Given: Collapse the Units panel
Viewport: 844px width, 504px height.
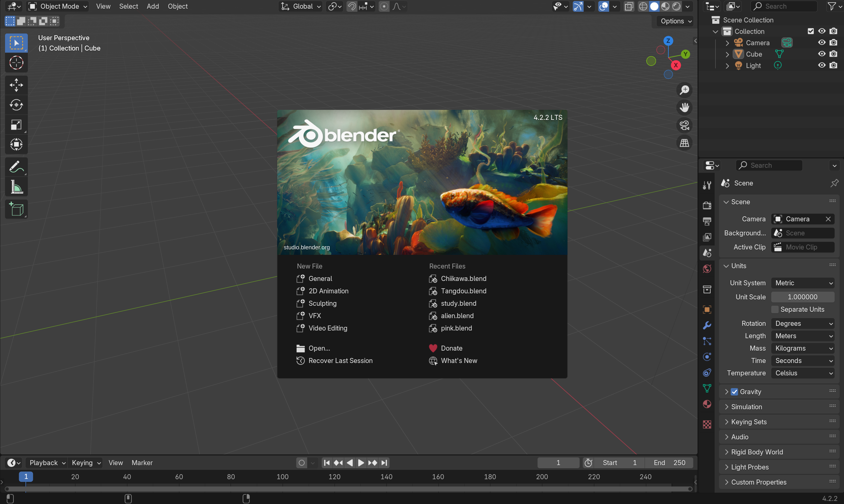Looking at the screenshot, I should (779, 266).
